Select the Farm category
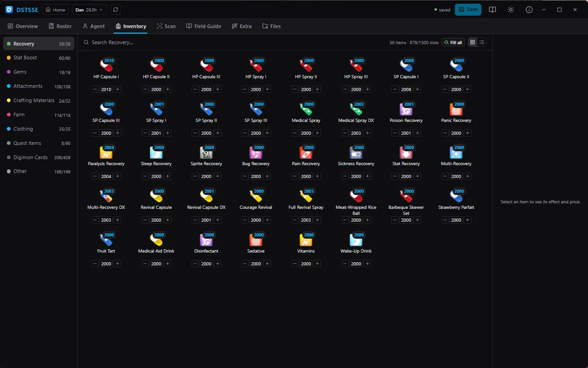The height and width of the screenshot is (368, 588). tap(39, 115)
